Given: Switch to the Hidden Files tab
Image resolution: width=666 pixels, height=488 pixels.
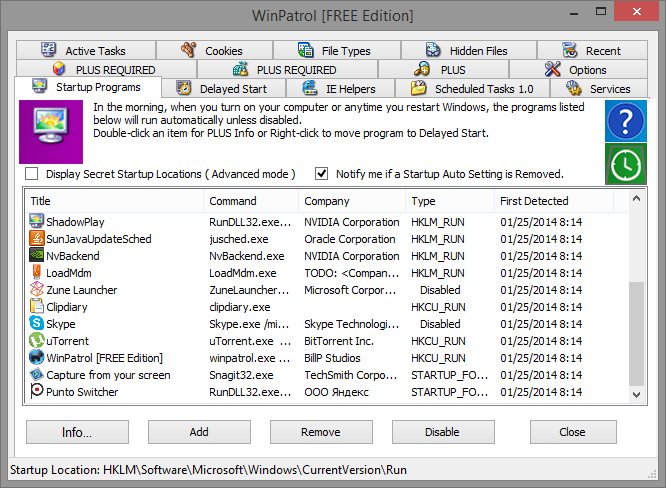Looking at the screenshot, I should pyautogui.click(x=469, y=50).
